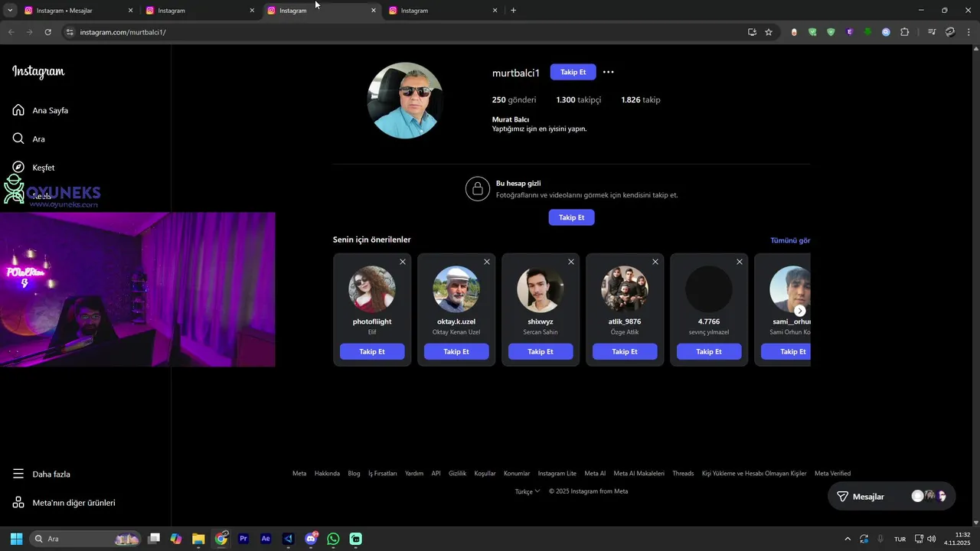Reload the page with browser refresh button
Image resolution: width=980 pixels, height=551 pixels.
pos(47,32)
